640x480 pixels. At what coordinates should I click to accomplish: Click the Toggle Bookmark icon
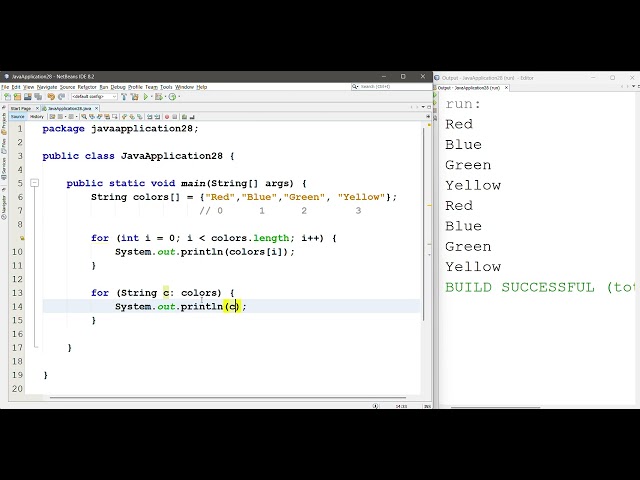pos(140,117)
